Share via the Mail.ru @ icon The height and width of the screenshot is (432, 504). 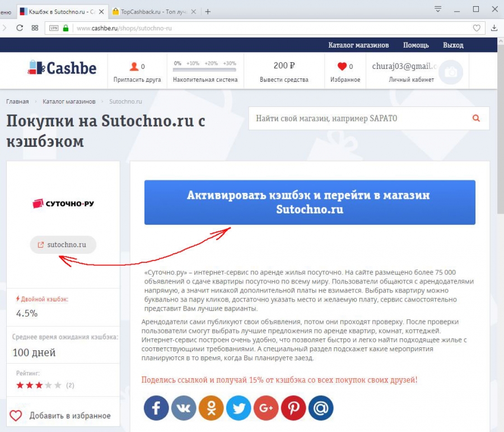click(x=321, y=408)
